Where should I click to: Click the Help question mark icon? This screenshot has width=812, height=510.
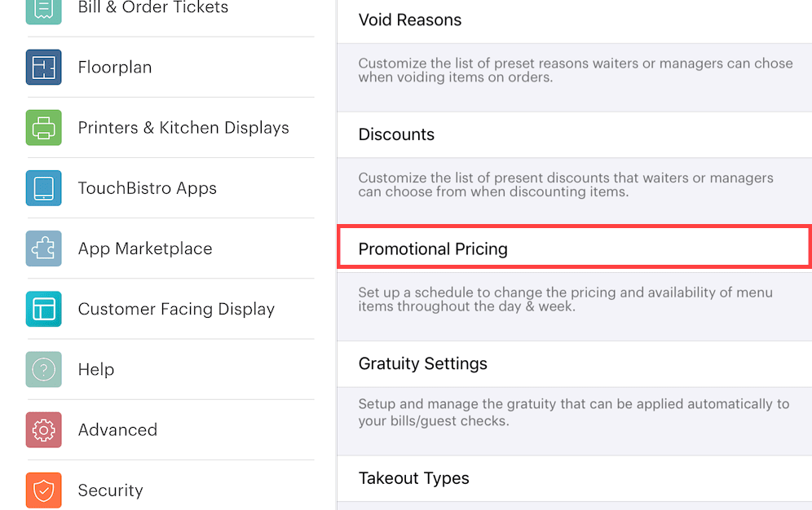(42, 369)
